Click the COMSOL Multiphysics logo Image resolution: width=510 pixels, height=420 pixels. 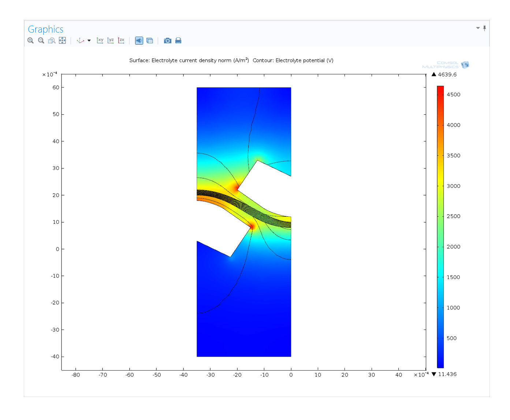click(445, 65)
